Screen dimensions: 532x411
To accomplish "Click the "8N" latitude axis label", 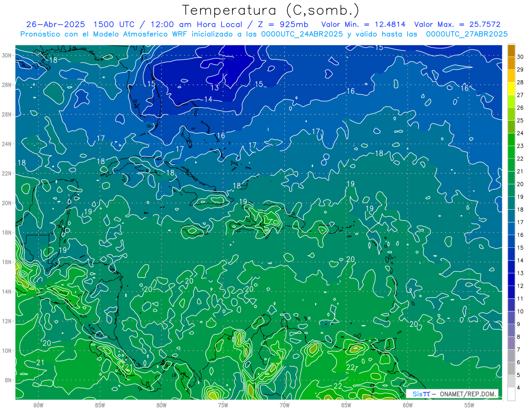I will [x=8, y=380].
